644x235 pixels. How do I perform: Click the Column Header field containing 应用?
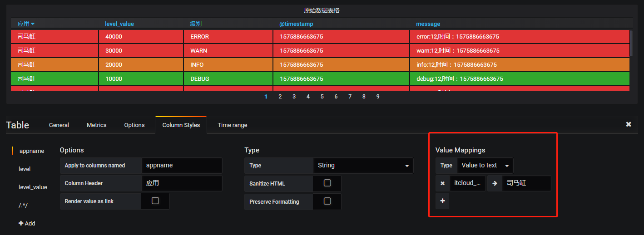[182, 183]
